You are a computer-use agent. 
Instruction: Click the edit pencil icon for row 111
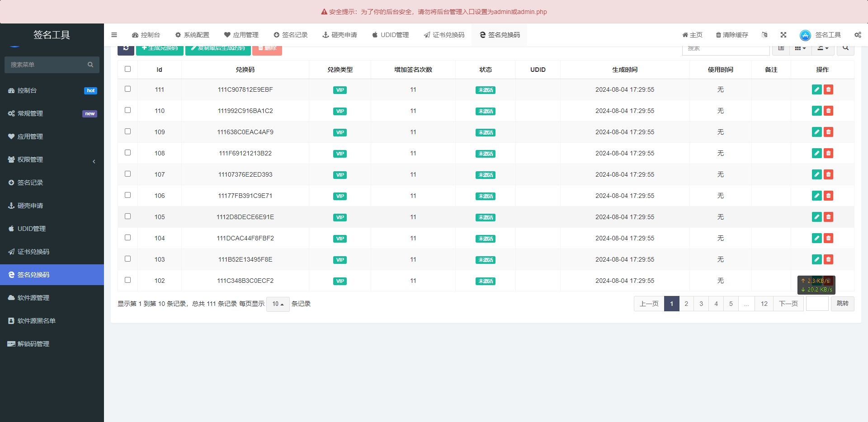click(816, 89)
